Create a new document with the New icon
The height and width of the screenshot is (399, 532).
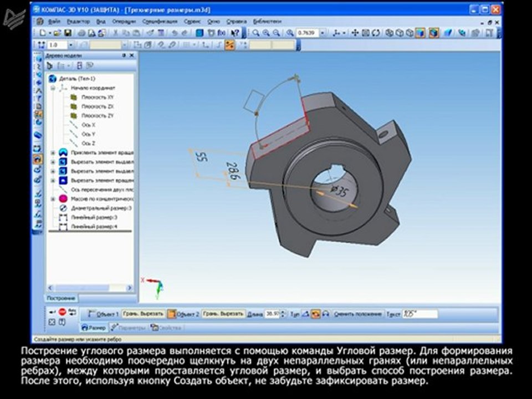point(43,33)
